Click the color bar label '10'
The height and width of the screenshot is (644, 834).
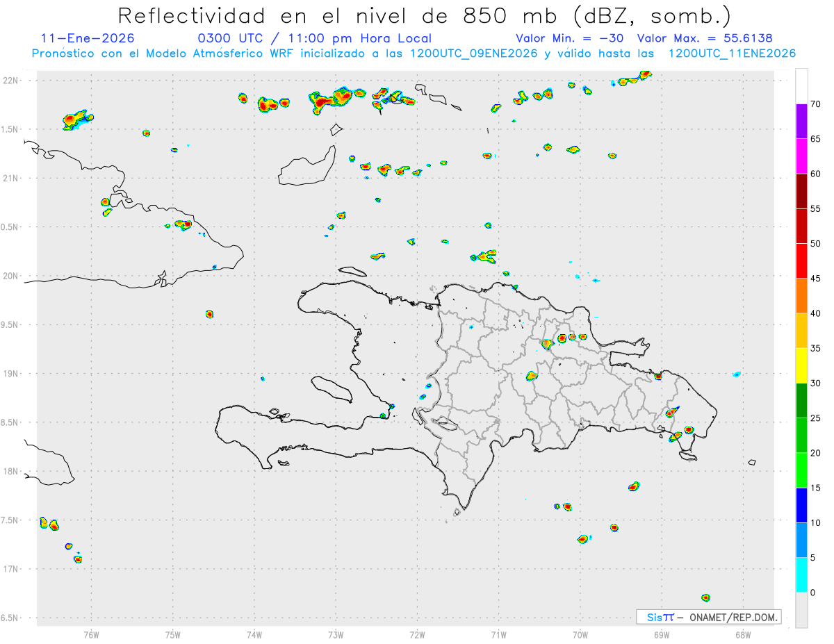point(816,523)
